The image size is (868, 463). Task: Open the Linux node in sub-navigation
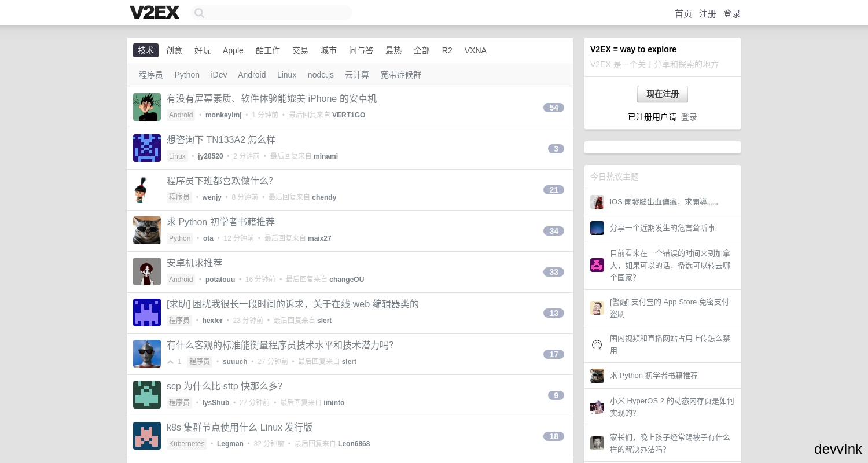[x=287, y=75]
